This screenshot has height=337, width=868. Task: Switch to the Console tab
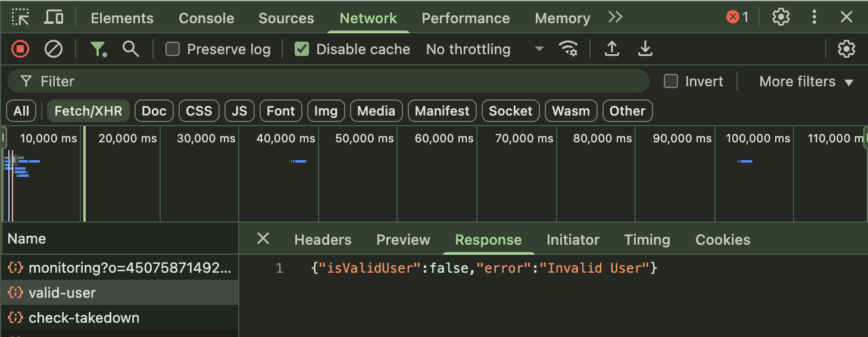point(205,18)
